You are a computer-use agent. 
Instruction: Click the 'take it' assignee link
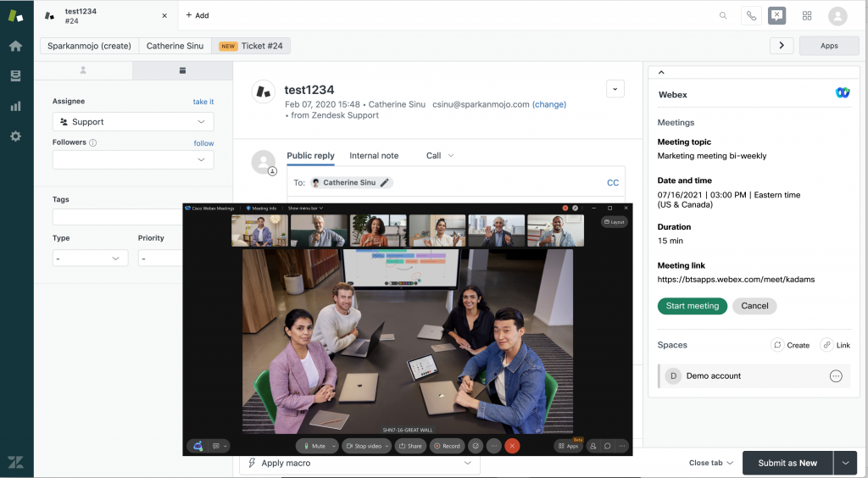[x=203, y=102]
